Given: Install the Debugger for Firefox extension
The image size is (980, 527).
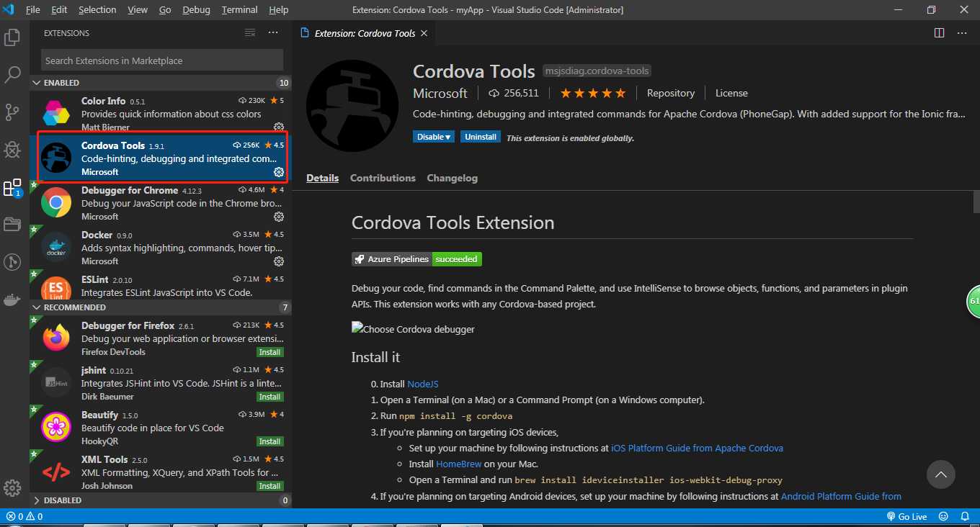Looking at the screenshot, I should pyautogui.click(x=270, y=352).
